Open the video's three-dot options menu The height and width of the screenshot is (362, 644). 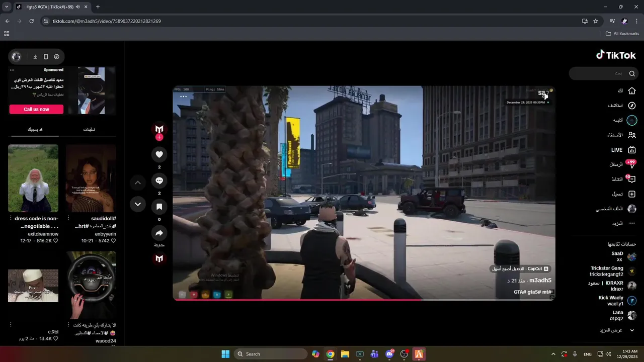tap(184, 97)
